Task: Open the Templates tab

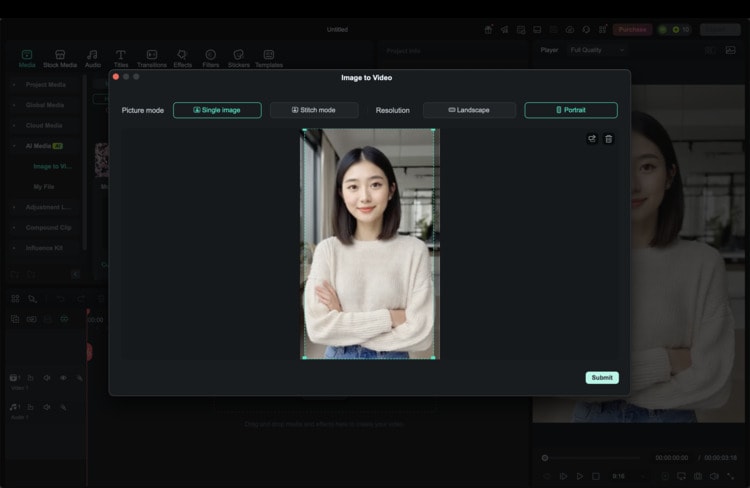Action: [x=269, y=58]
